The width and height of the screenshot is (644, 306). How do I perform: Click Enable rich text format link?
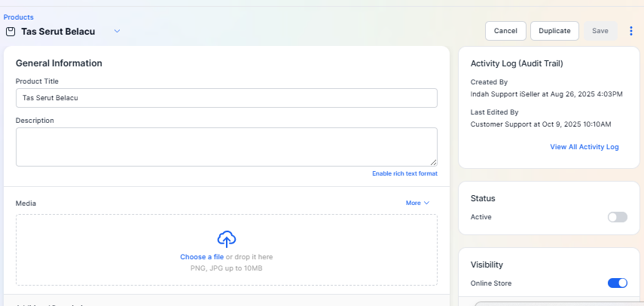(x=404, y=174)
